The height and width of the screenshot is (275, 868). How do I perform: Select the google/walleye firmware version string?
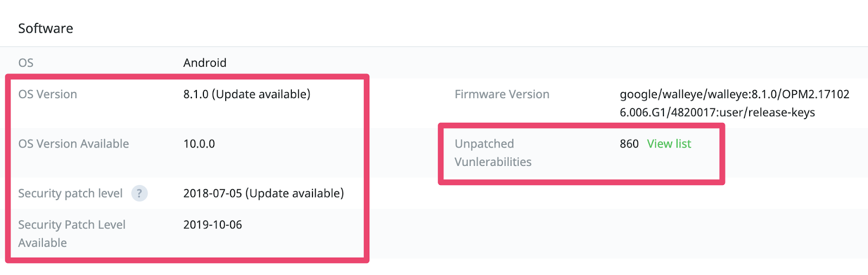tap(735, 103)
